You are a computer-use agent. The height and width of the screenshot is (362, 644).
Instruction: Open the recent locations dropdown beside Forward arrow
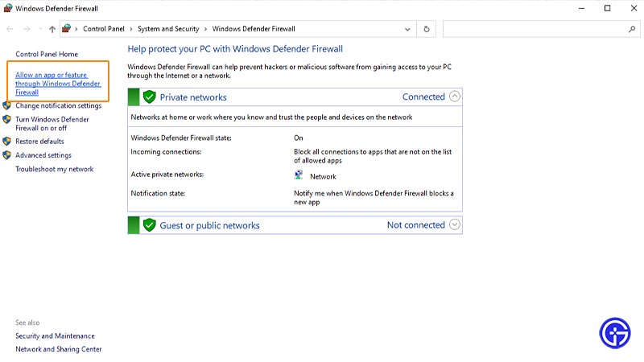[39, 29]
